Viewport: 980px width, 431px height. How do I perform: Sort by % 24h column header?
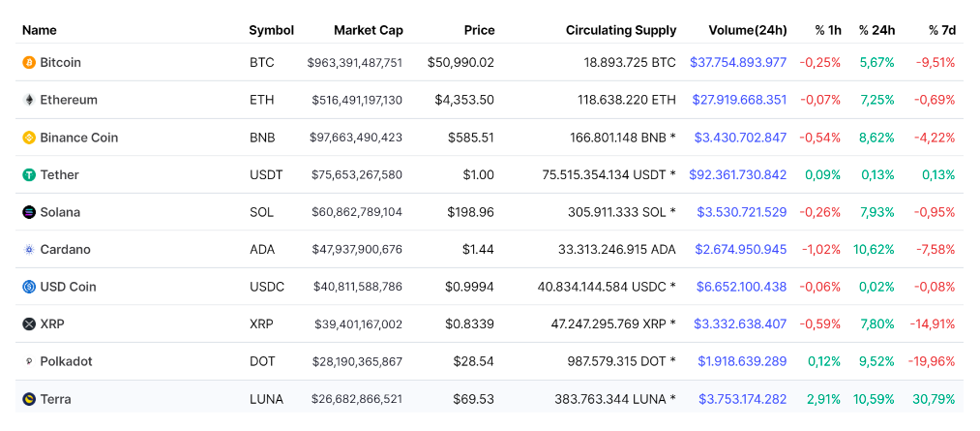[x=876, y=30]
